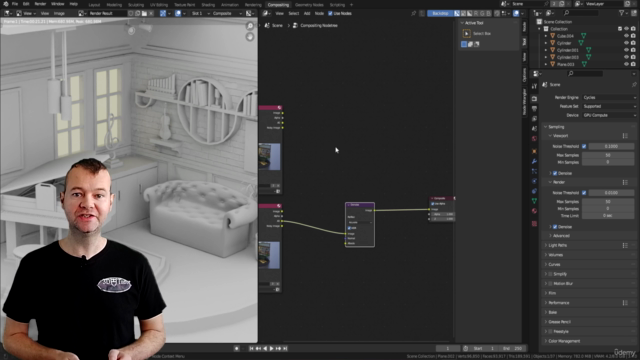Open the Physics properties tab icon

pos(534,181)
